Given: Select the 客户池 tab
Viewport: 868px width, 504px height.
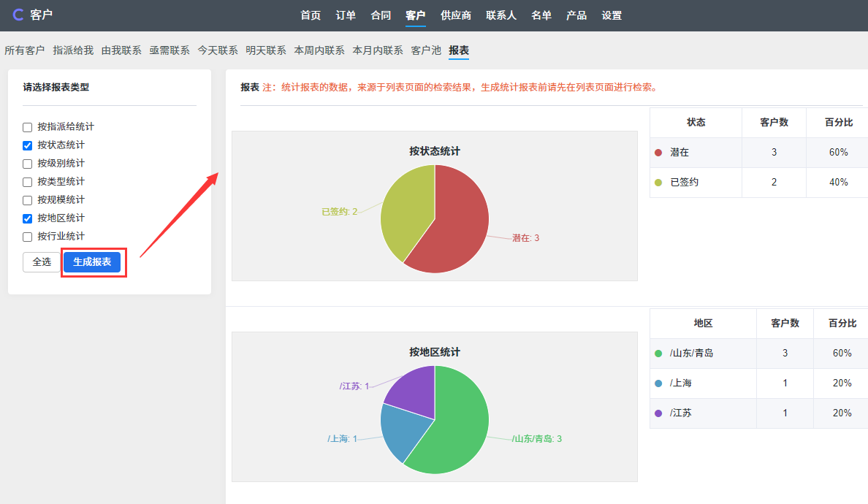Looking at the screenshot, I should pyautogui.click(x=426, y=50).
